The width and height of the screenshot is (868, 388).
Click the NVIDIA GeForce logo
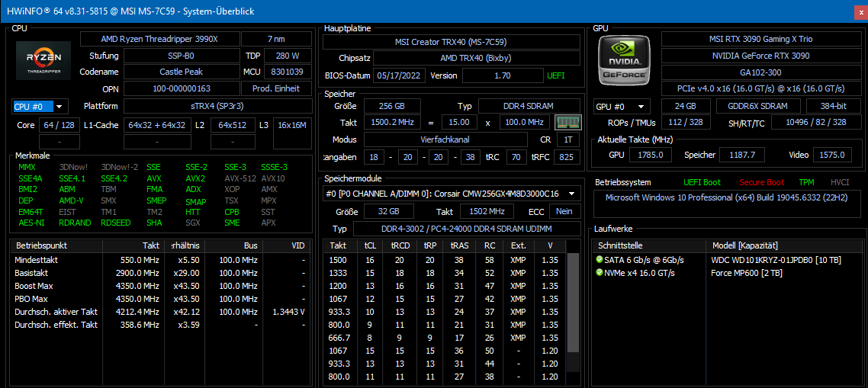624,59
